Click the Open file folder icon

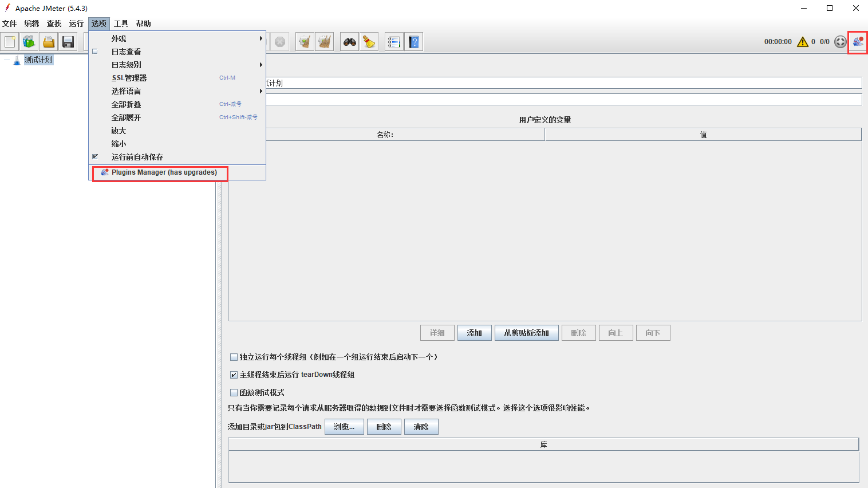(49, 42)
